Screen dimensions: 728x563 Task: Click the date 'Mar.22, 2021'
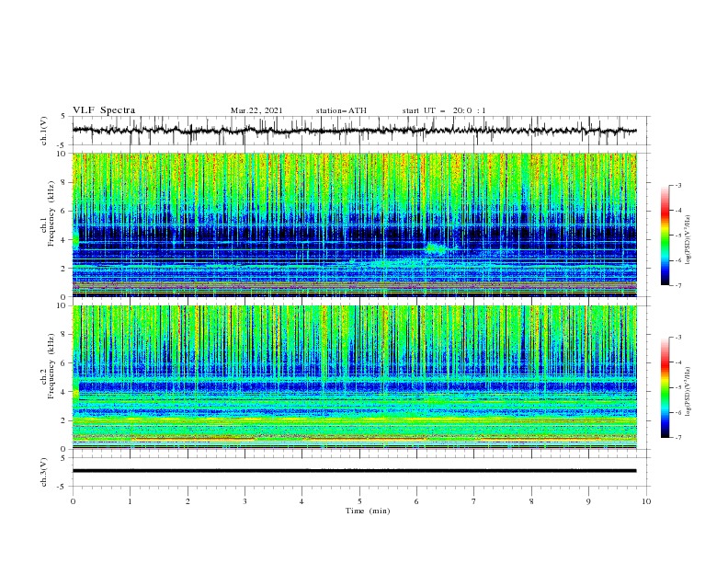pyautogui.click(x=256, y=110)
